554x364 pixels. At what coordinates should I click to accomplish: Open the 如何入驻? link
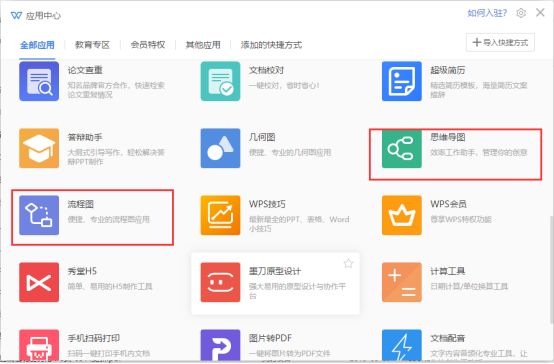click(x=487, y=13)
